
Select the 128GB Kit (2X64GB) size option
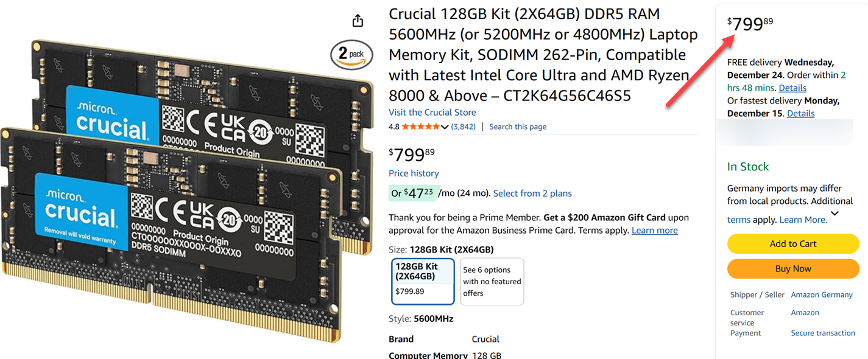click(x=423, y=281)
